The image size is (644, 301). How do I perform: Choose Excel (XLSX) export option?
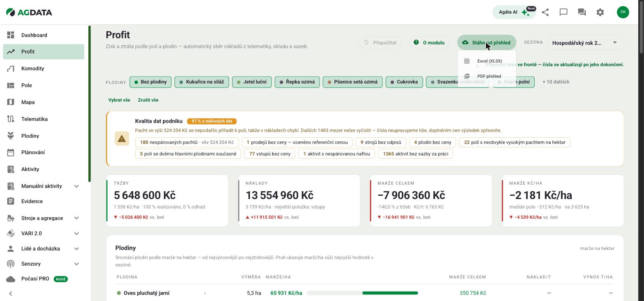click(487, 61)
